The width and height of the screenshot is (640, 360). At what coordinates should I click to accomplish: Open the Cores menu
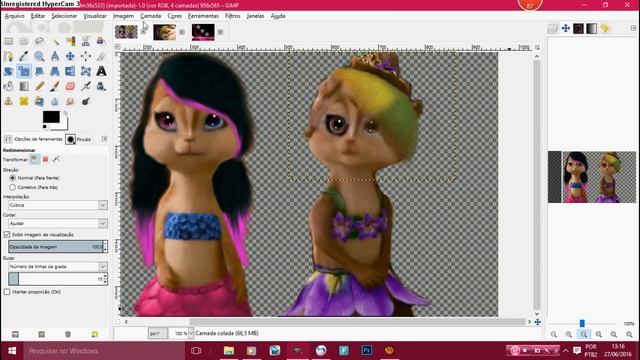coord(174,16)
